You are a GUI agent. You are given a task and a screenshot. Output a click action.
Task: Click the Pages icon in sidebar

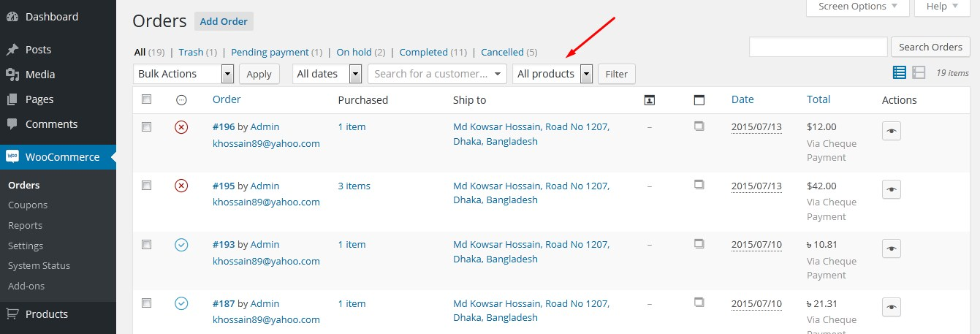pyautogui.click(x=12, y=99)
